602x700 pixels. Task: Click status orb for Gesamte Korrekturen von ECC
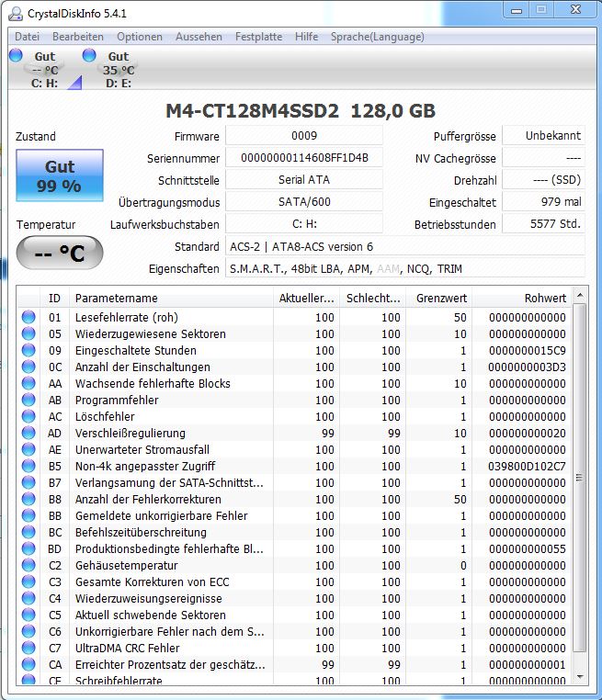[28, 581]
